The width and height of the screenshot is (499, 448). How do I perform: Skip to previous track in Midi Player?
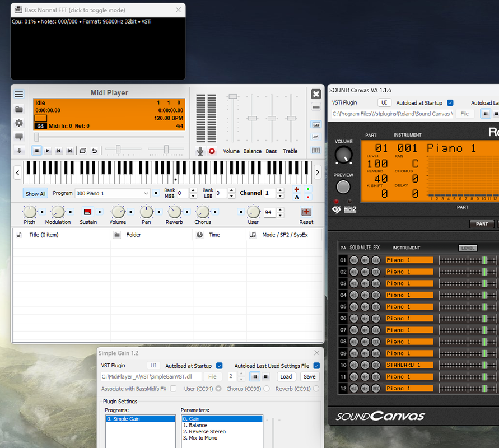[x=59, y=151]
